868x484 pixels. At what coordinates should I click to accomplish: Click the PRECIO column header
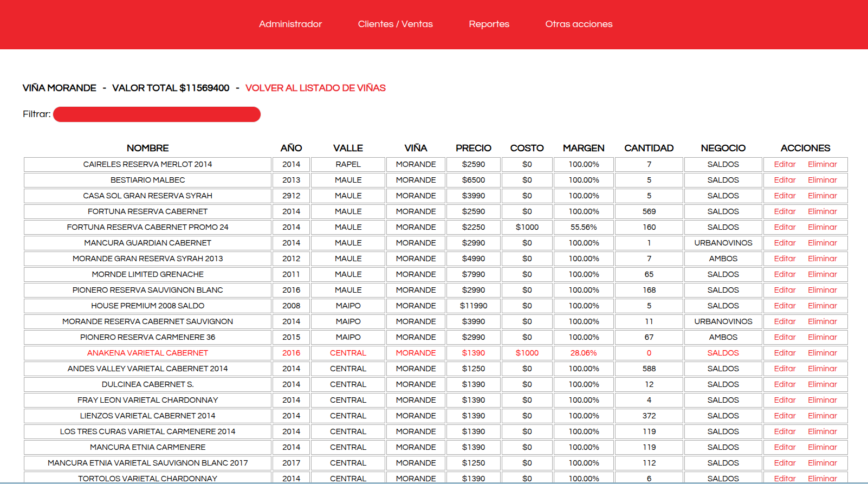(x=474, y=148)
